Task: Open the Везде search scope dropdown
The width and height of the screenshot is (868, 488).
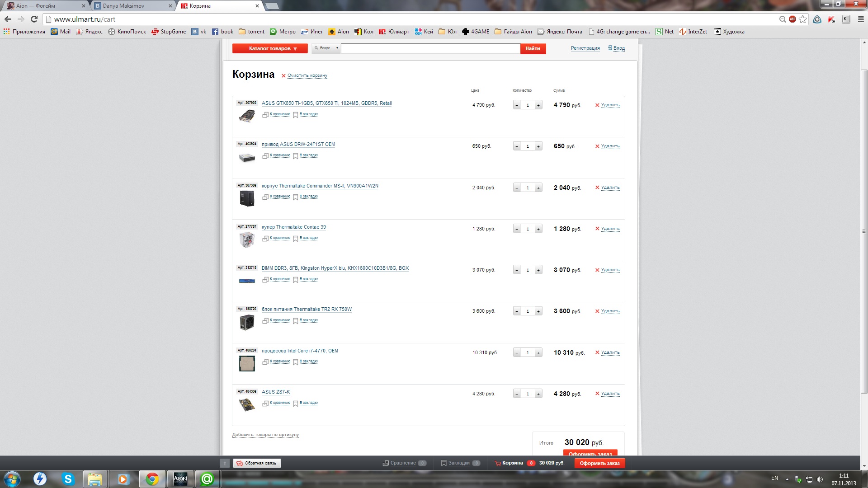Action: [326, 48]
